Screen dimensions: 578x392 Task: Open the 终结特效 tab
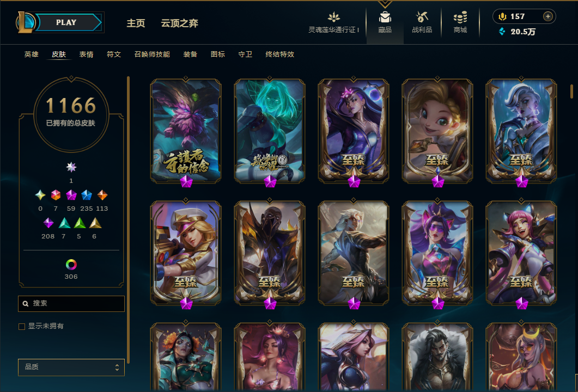tap(280, 54)
